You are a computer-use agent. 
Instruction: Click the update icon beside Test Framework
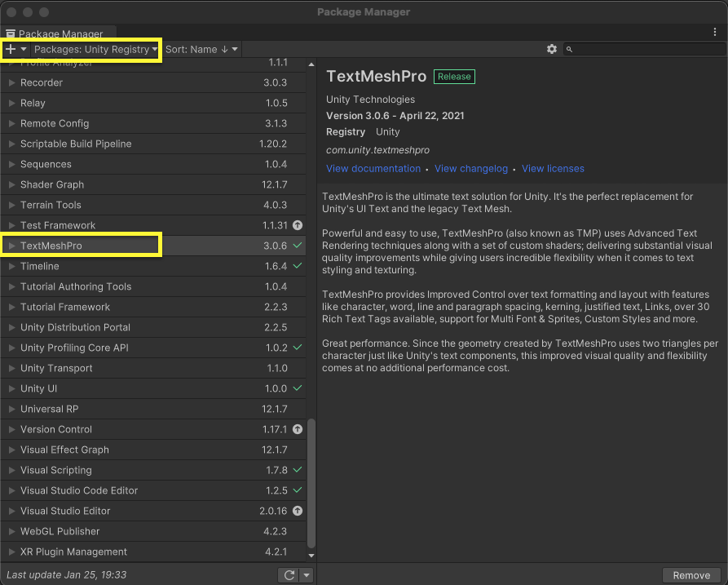coord(297,225)
